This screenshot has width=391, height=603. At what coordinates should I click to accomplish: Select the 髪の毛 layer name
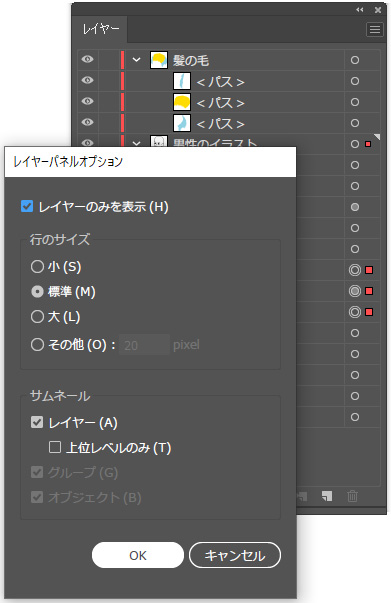(191, 60)
